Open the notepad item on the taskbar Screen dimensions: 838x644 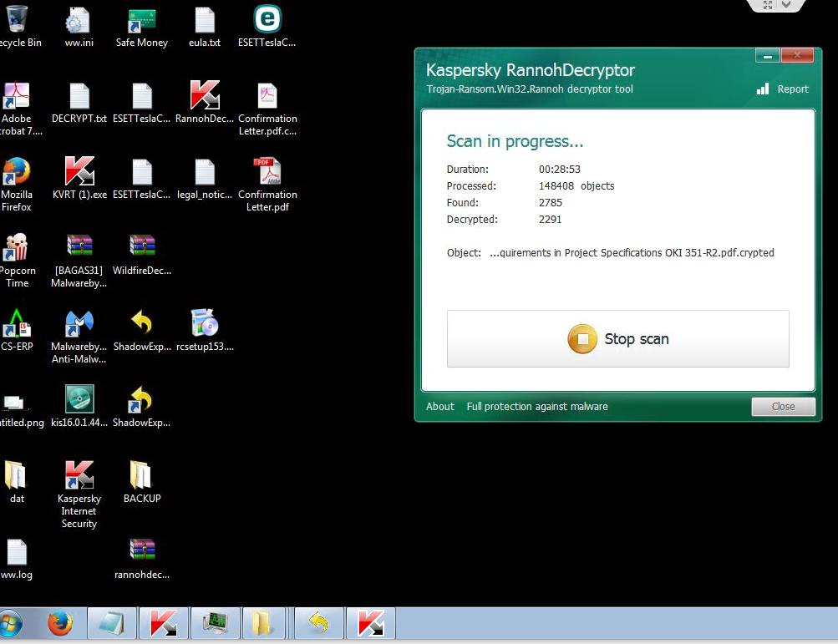point(112,623)
